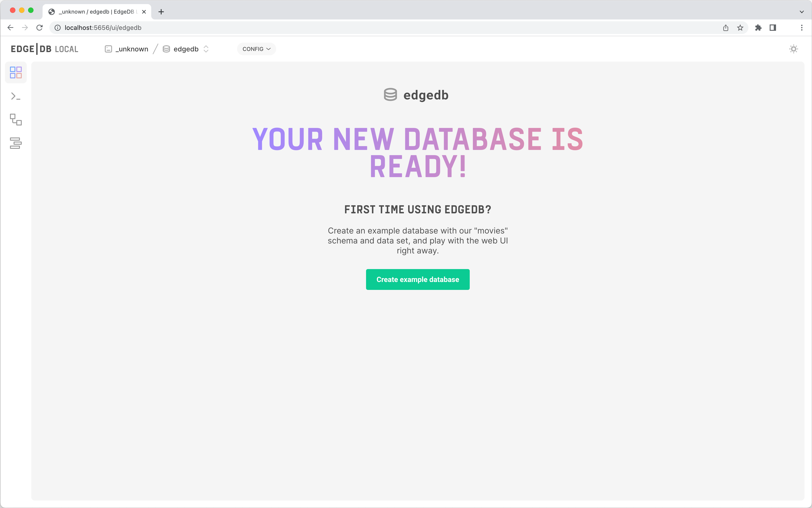The height and width of the screenshot is (508, 812).
Task: Go back using the browser back arrow
Action: point(10,28)
